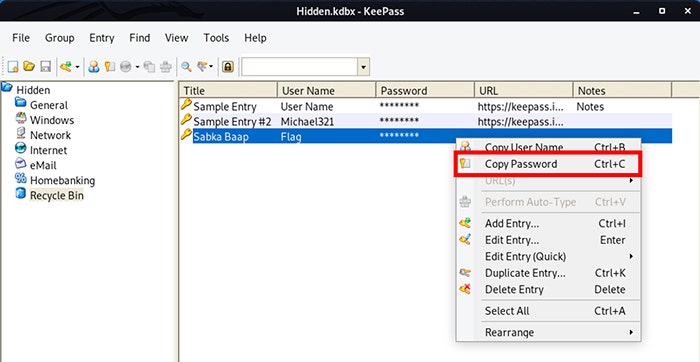Click the Perform Auto-Type toolbar icon
The image size is (700, 362).
[x=166, y=67]
